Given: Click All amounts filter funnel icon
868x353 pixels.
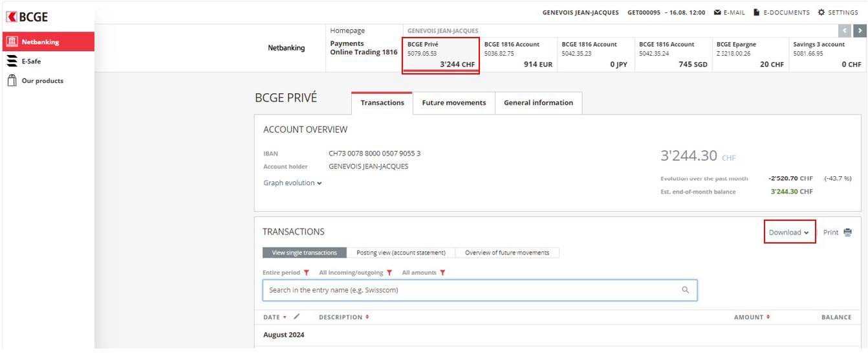Looking at the screenshot, I should [442, 273].
